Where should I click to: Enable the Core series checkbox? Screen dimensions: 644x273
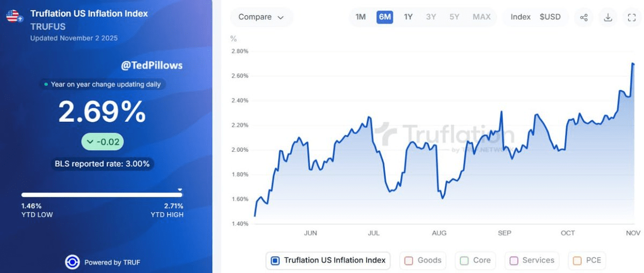point(464,261)
